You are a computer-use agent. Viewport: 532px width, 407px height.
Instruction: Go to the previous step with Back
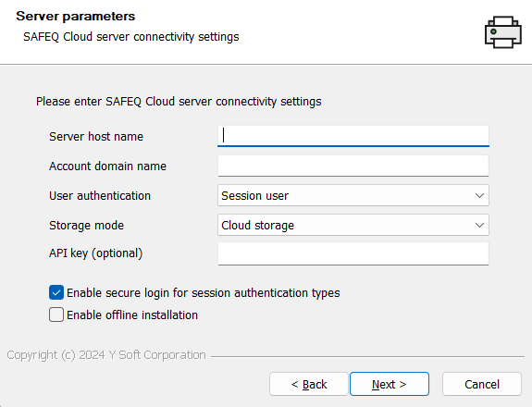309,384
